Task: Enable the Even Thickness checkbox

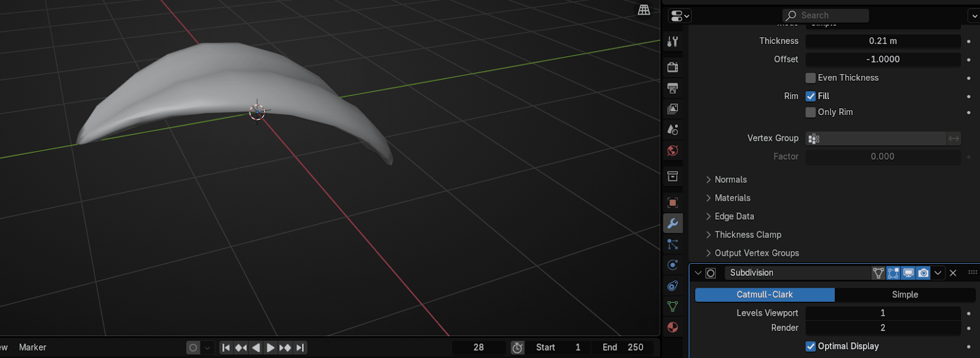Action: [811, 78]
